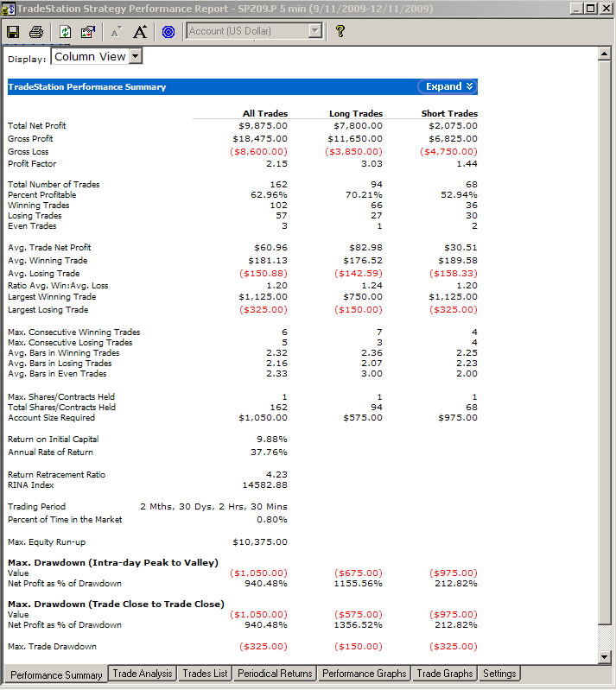The height and width of the screenshot is (690, 616).
Task: Click the Avg. Trade Net Profit label
Action: 49,248
